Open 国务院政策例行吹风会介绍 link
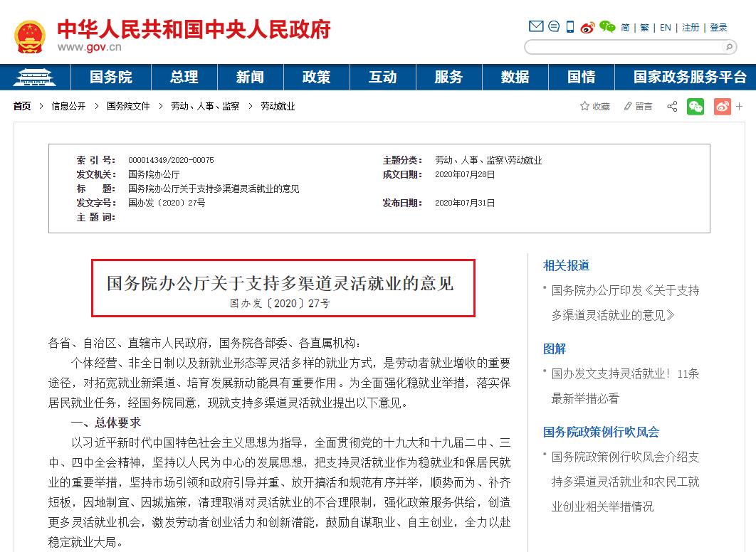The image size is (756, 552). click(625, 482)
